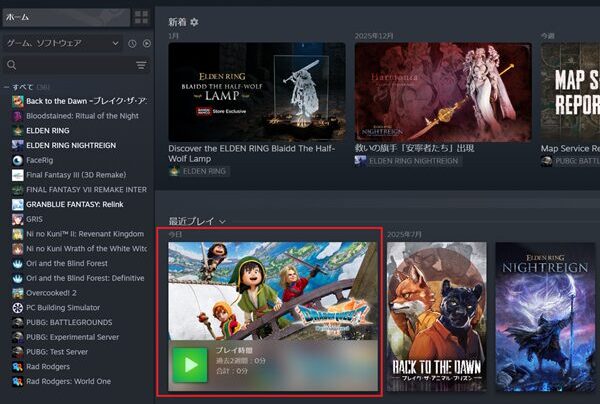
Task: Open the Back to the Dawn game cover
Action: click(436, 315)
